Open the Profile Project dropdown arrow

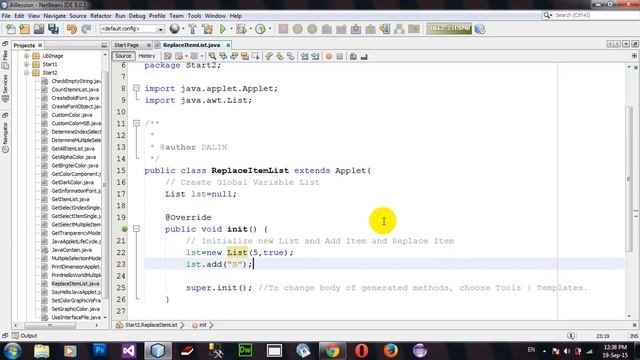click(270, 29)
